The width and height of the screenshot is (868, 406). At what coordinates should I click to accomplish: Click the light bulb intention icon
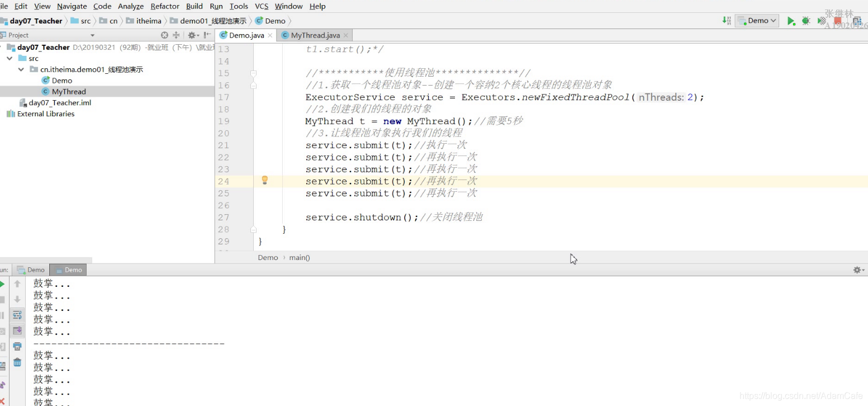265,180
